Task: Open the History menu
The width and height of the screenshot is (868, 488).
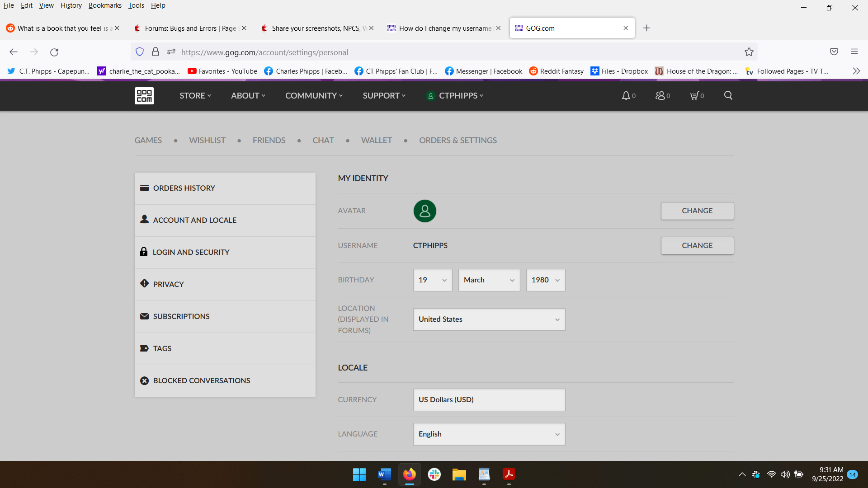Action: coord(71,5)
